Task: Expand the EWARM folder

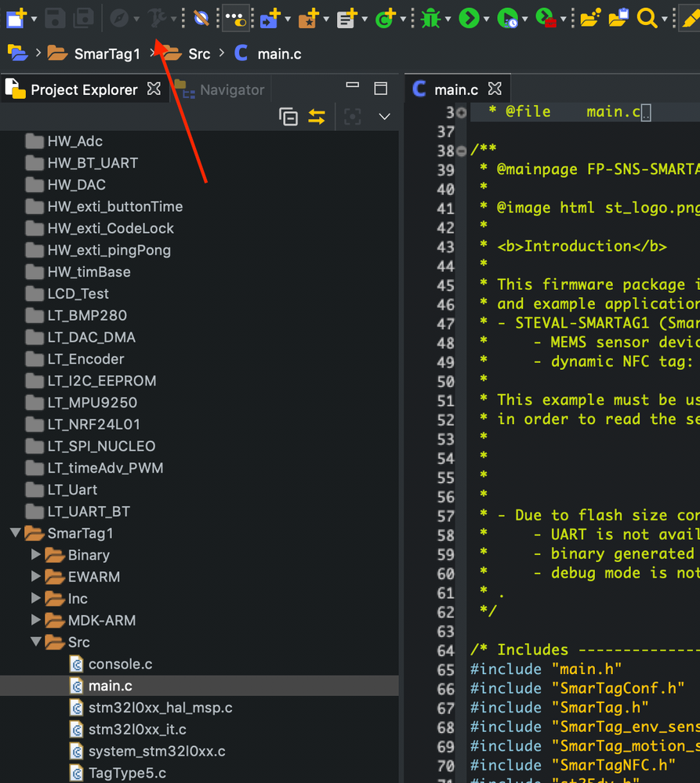Action: pyautogui.click(x=35, y=576)
